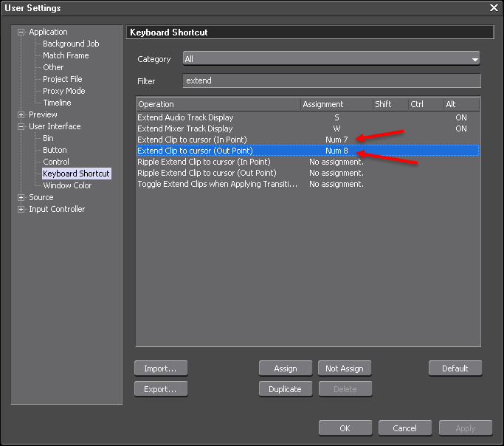Sort by the Operation column header
This screenshot has width=504, height=446.
tap(218, 104)
